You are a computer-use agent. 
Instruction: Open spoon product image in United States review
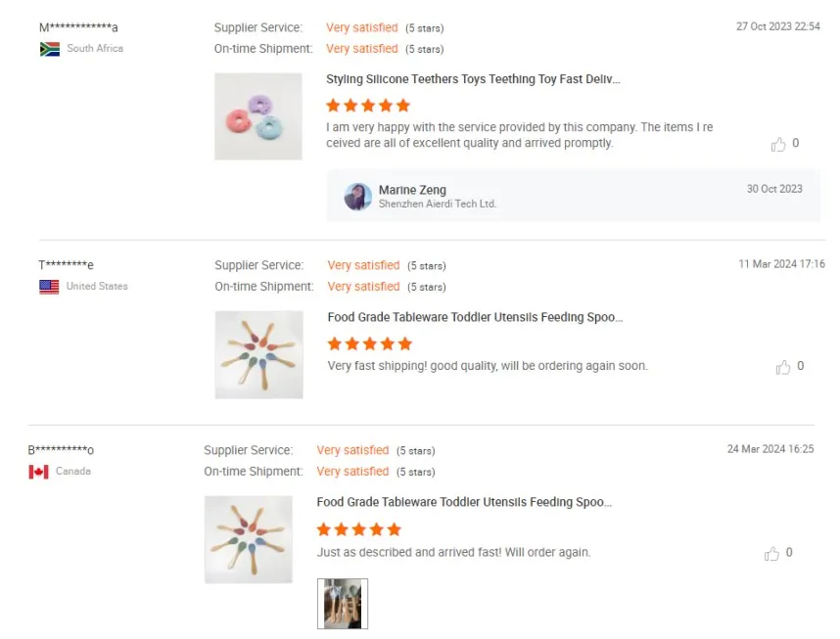[x=258, y=354]
